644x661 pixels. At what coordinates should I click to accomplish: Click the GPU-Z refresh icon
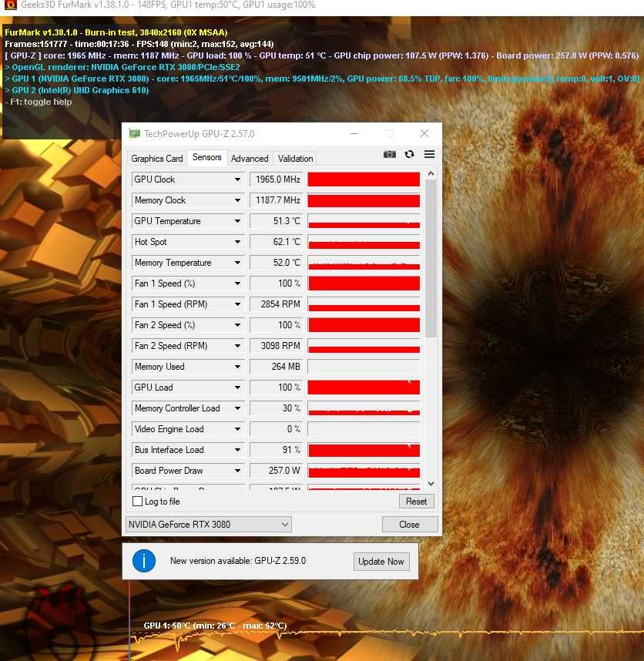[409, 154]
